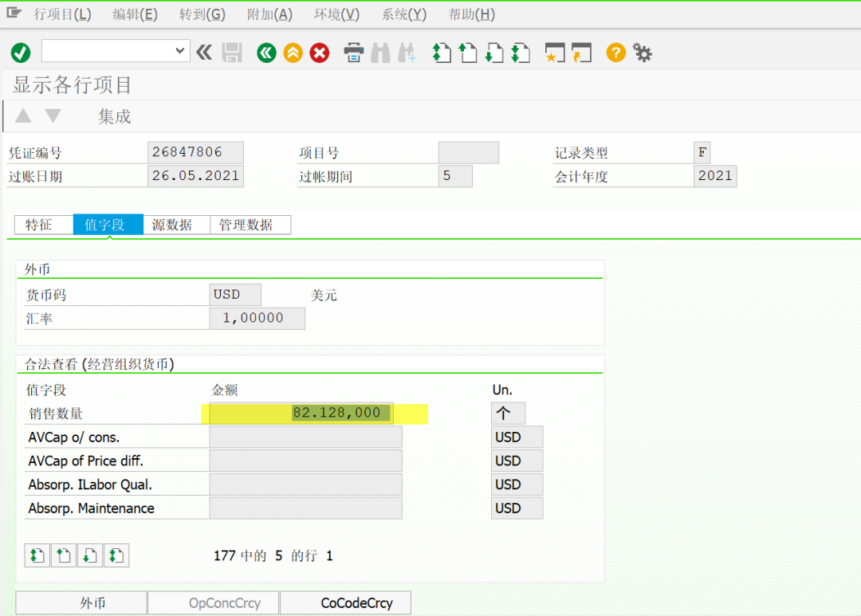The width and height of the screenshot is (861, 616).
Task: Collapse the command field with the double chevron
Action: click(x=204, y=53)
